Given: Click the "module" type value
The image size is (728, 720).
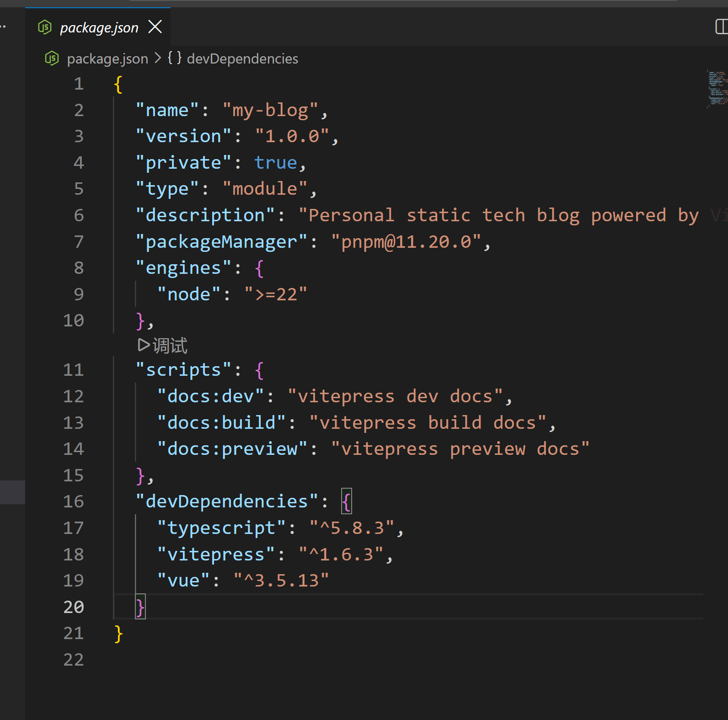Looking at the screenshot, I should pyautogui.click(x=265, y=189).
